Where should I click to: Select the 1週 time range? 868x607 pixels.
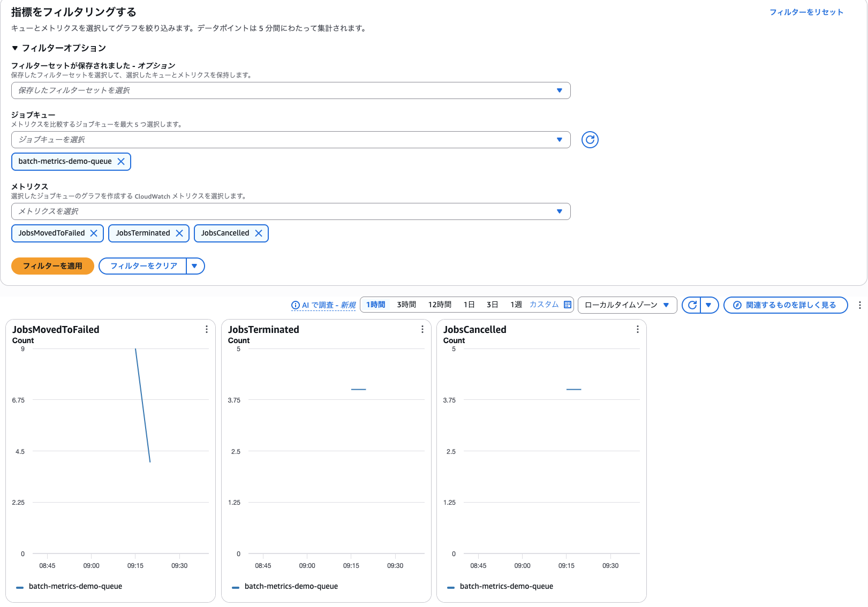[x=516, y=305]
